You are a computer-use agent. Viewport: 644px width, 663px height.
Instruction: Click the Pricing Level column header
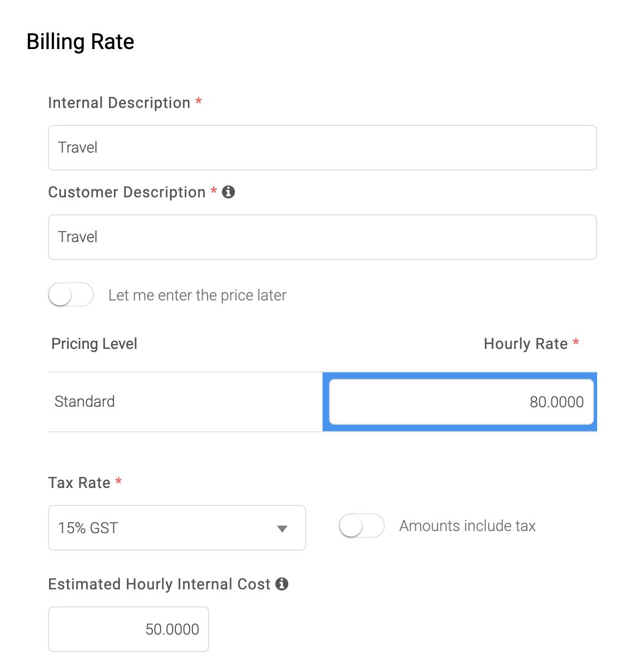pos(94,343)
